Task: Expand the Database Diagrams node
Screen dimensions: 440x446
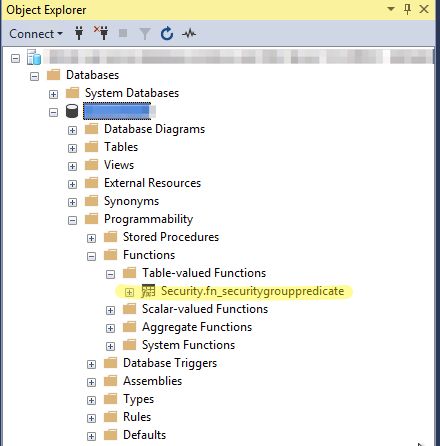Action: [x=72, y=130]
